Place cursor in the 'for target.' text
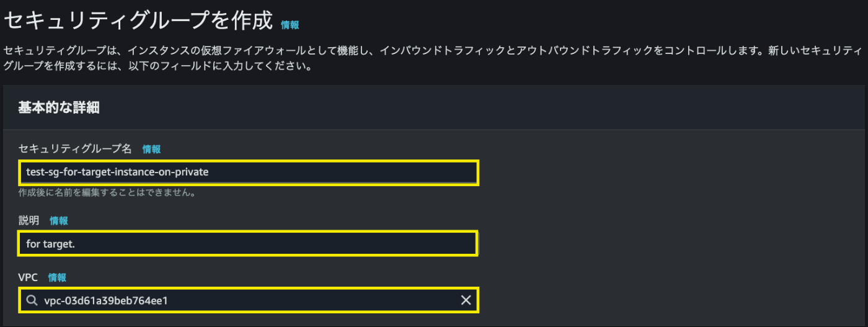The image size is (868, 327). click(x=50, y=244)
